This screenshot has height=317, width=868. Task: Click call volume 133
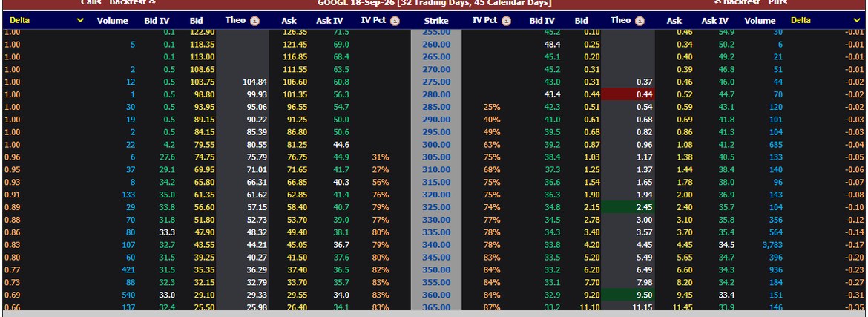tap(128, 195)
